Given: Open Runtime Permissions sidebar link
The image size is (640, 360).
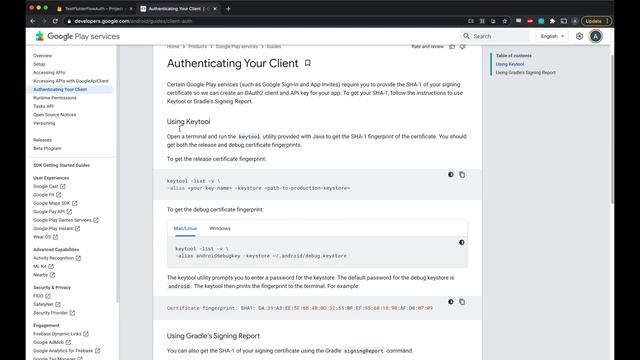Looking at the screenshot, I should [55, 98].
